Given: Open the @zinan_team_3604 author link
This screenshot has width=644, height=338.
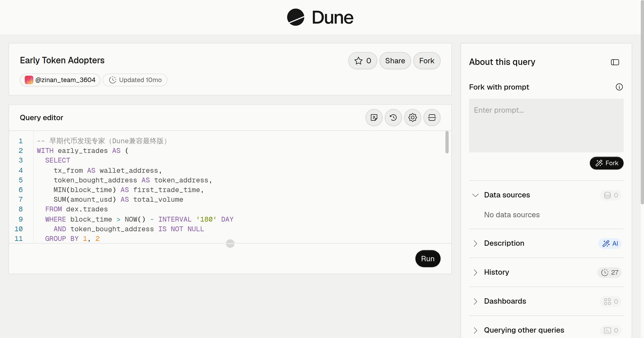Looking at the screenshot, I should [x=60, y=80].
